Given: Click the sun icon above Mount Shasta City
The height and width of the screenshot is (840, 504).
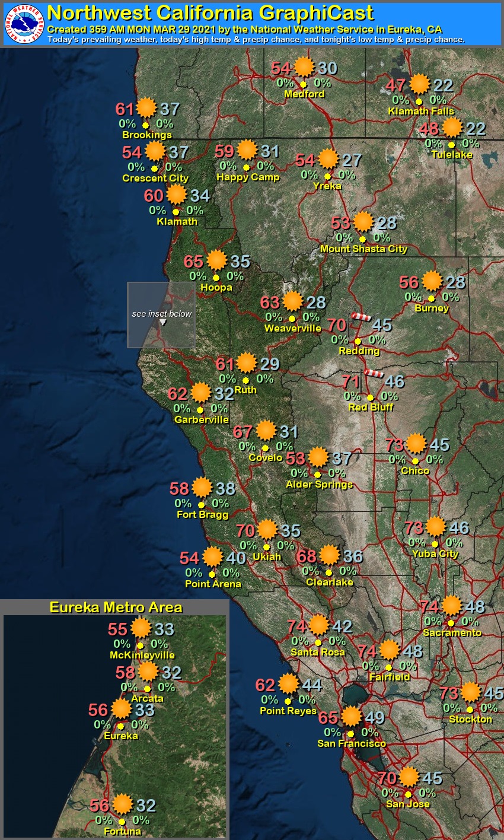Looking at the screenshot, I should (363, 222).
